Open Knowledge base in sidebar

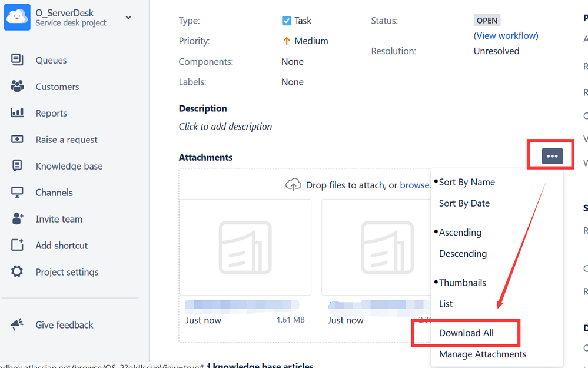[69, 166]
